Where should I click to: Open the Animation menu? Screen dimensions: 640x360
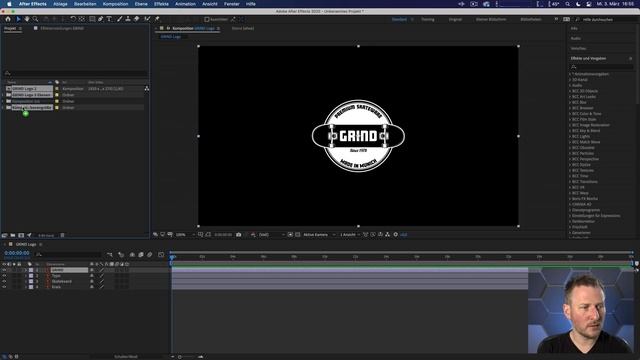[185, 4]
